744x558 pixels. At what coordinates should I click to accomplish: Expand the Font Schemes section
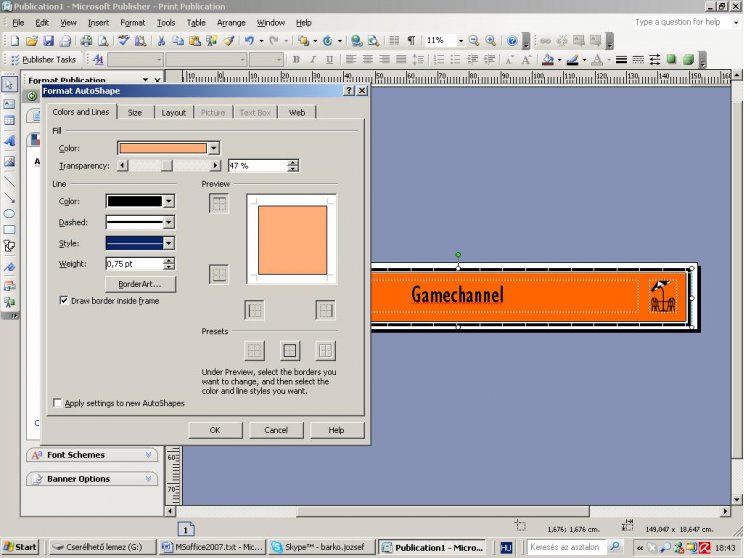pos(92,455)
